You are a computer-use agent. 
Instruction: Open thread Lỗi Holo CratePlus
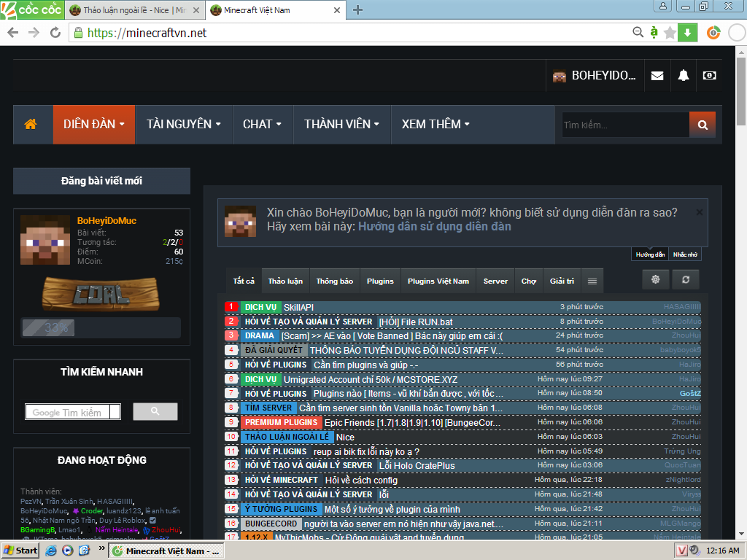tap(417, 466)
